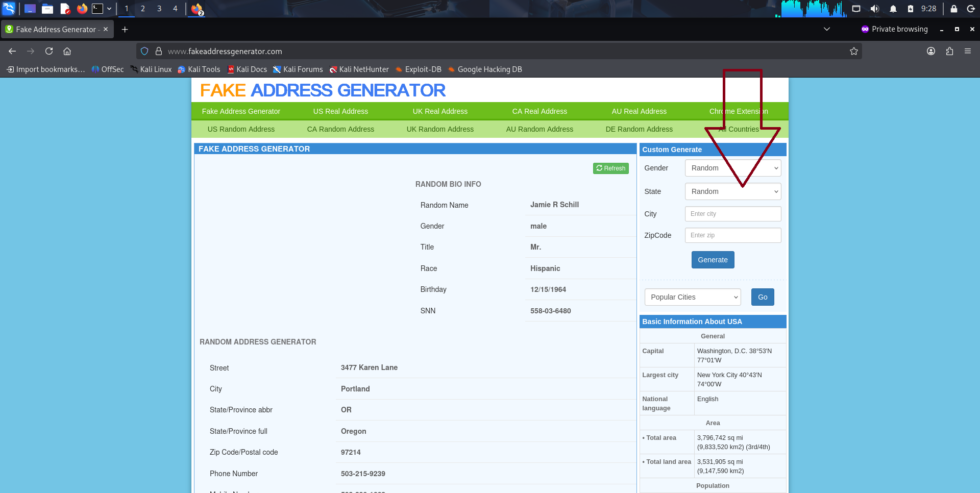Open the Popular Cities dropdown
Viewport: 980px width, 493px height.
pos(693,297)
